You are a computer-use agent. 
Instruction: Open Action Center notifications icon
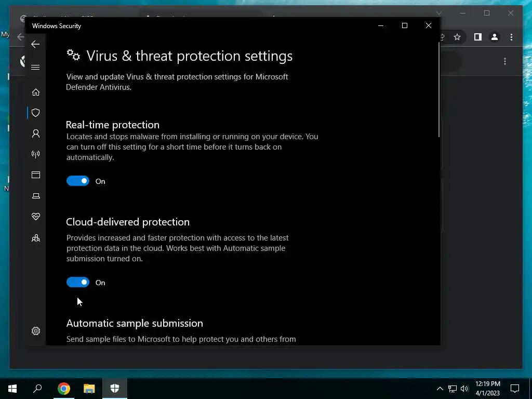(515, 389)
